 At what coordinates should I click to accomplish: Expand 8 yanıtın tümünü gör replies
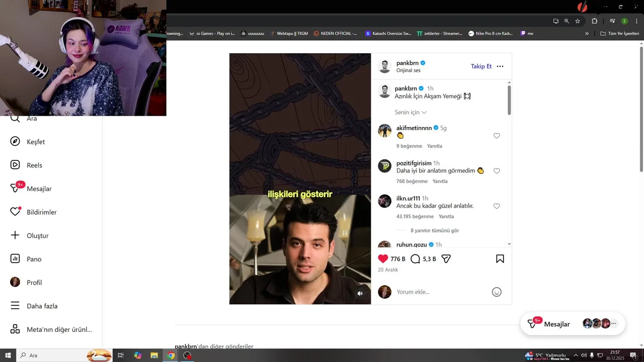tap(435, 230)
